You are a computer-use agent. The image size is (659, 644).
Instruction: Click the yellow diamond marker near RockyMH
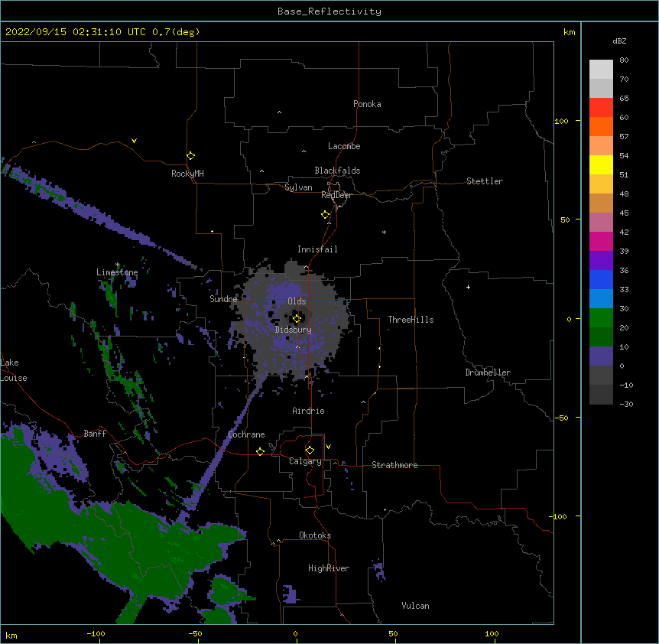[190, 156]
